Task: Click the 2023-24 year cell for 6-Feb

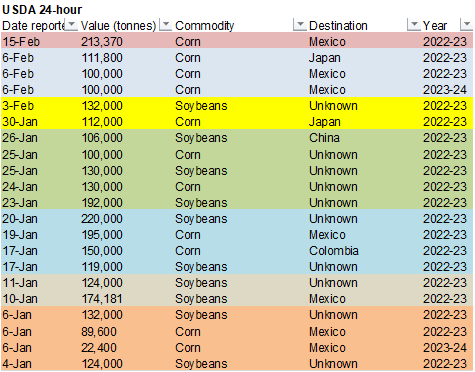Action: coord(445,90)
